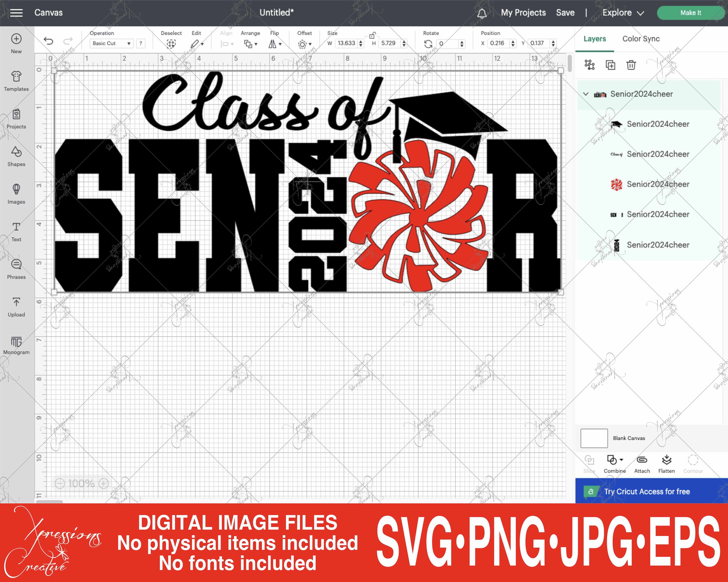
Task: Click the notifications bell icon
Action: click(x=482, y=13)
